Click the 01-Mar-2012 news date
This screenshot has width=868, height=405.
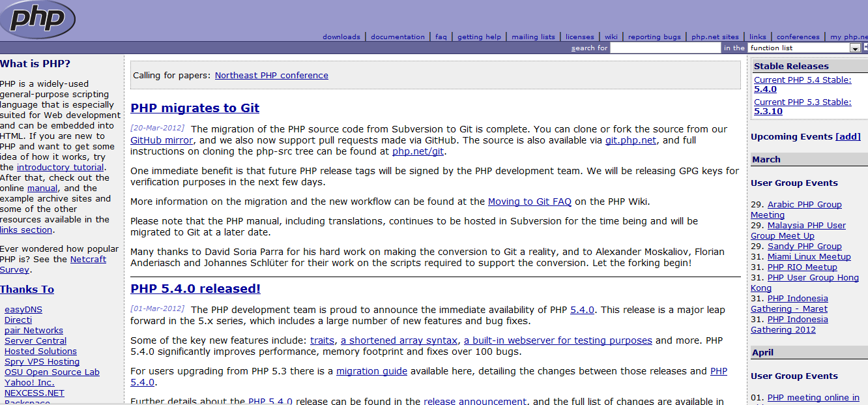click(158, 308)
